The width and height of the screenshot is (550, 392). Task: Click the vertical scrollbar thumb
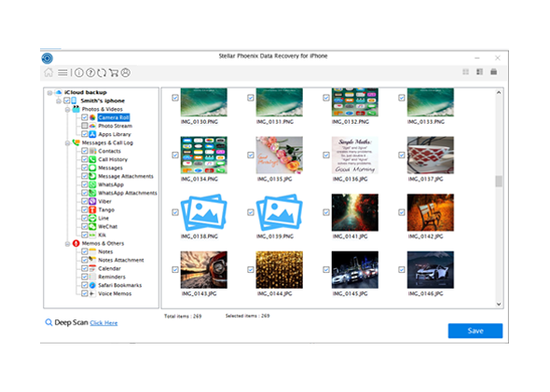499,182
